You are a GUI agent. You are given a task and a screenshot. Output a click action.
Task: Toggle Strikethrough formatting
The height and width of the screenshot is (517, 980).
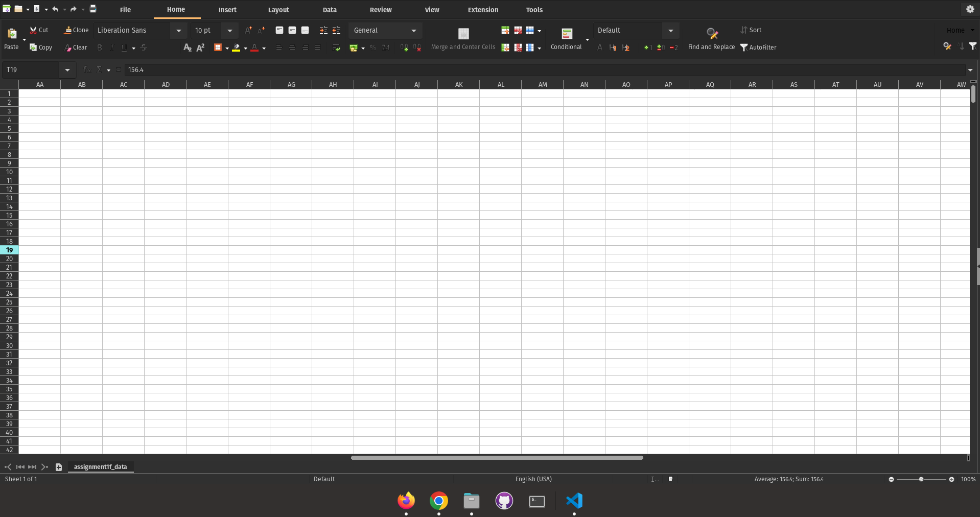(144, 48)
